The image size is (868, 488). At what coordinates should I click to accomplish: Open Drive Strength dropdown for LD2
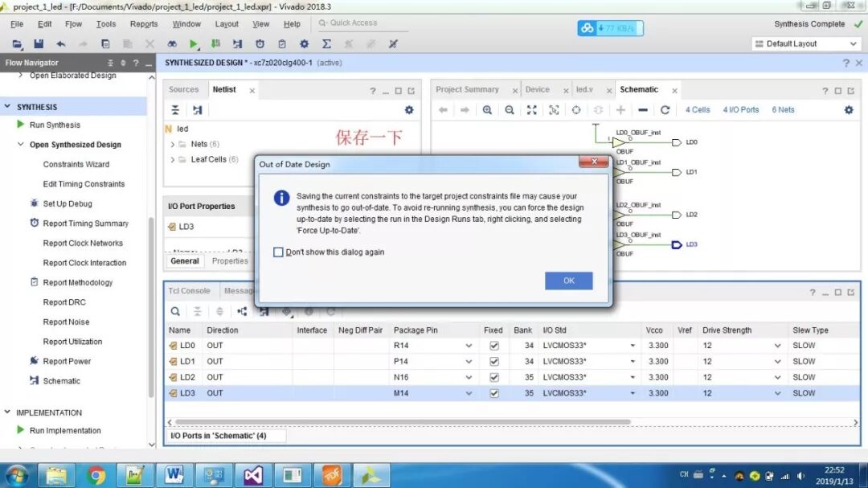click(778, 378)
